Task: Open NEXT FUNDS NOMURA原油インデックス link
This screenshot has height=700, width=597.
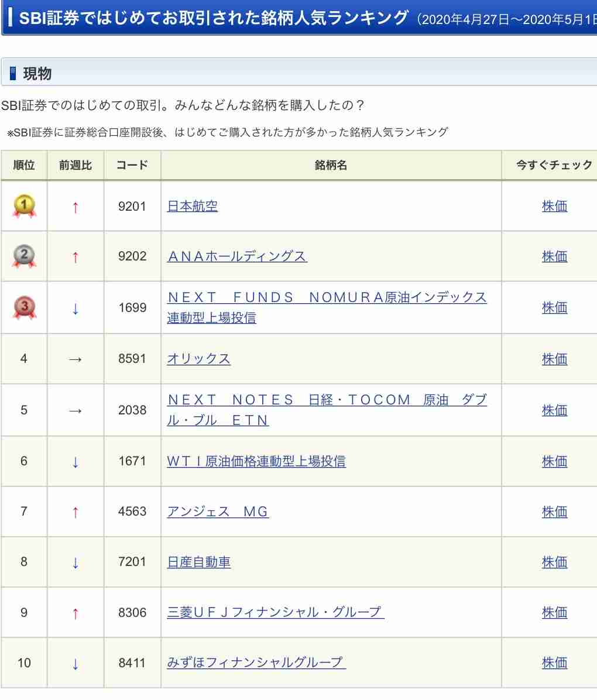Action: (327, 308)
